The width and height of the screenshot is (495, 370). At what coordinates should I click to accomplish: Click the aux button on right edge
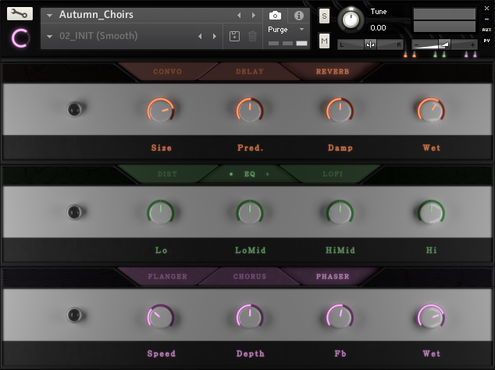click(x=487, y=30)
